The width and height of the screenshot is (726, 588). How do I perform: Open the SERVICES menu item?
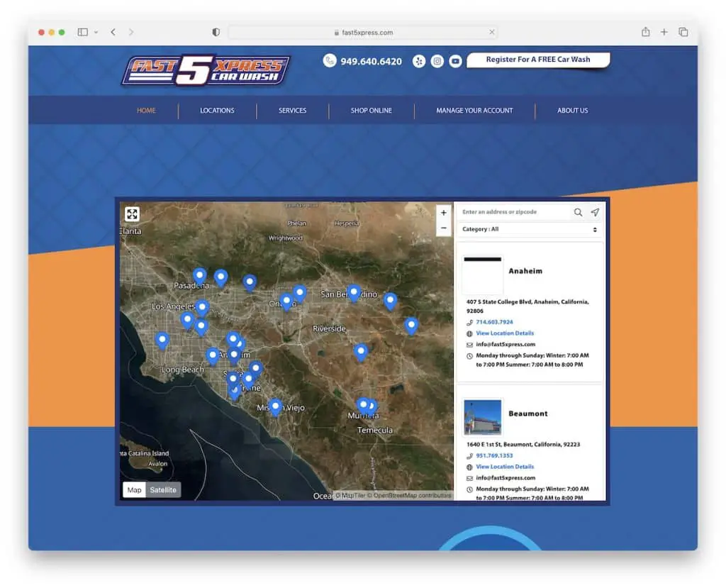point(292,110)
